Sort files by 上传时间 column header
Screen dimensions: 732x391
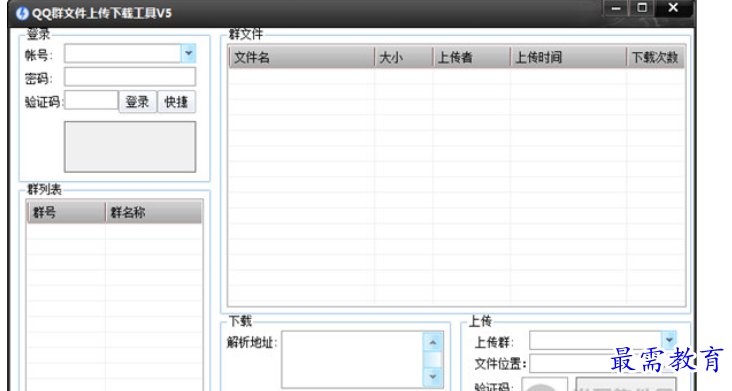(x=568, y=57)
